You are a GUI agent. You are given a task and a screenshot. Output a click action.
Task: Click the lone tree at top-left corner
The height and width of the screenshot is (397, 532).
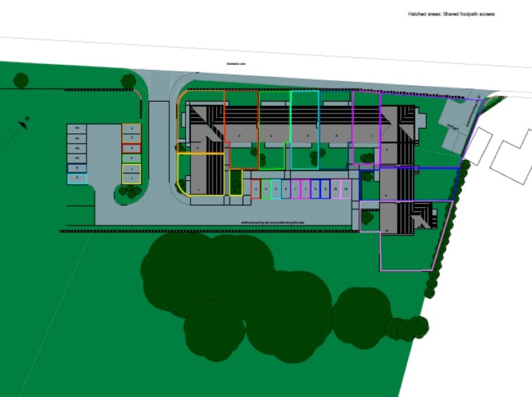21,79
